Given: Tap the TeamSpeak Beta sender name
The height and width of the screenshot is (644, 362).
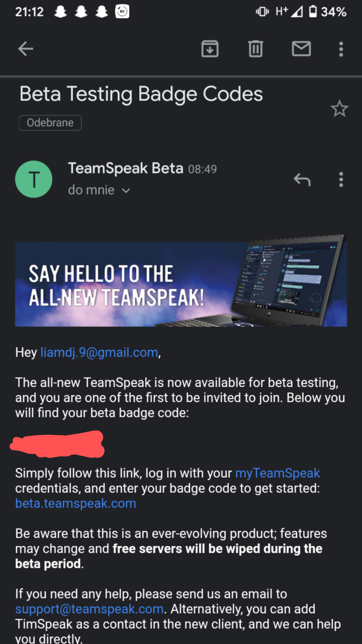Looking at the screenshot, I should (x=126, y=168).
